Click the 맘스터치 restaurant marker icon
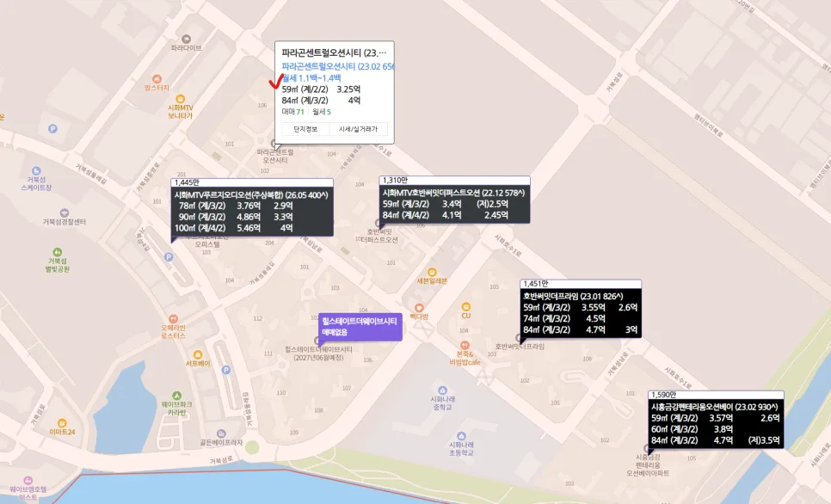Viewport: 831px width, 504px height. [x=157, y=79]
